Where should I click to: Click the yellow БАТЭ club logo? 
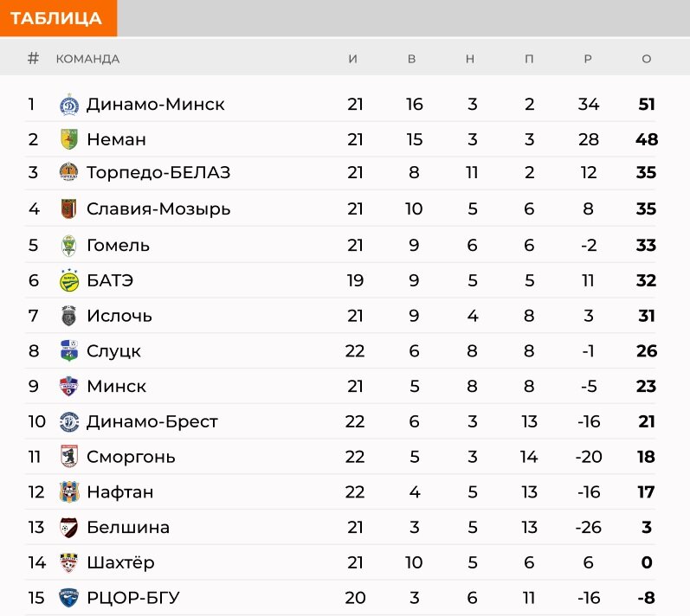(69, 280)
